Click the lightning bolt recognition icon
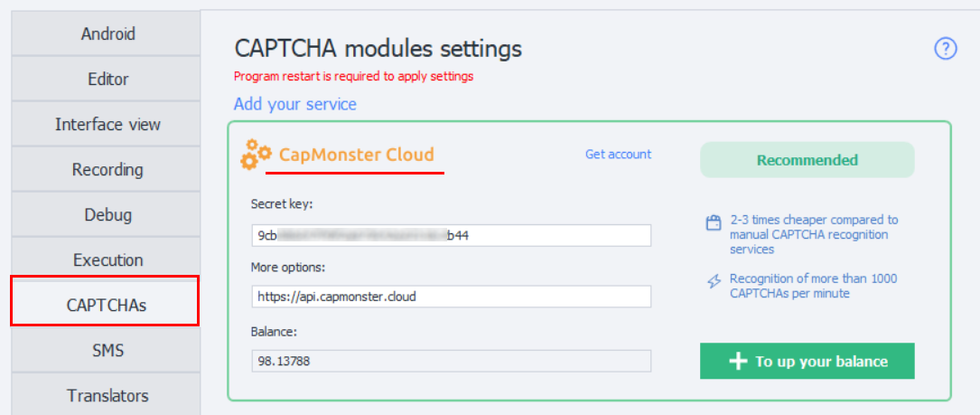Screen dimensions: 980x415 [x=714, y=282]
